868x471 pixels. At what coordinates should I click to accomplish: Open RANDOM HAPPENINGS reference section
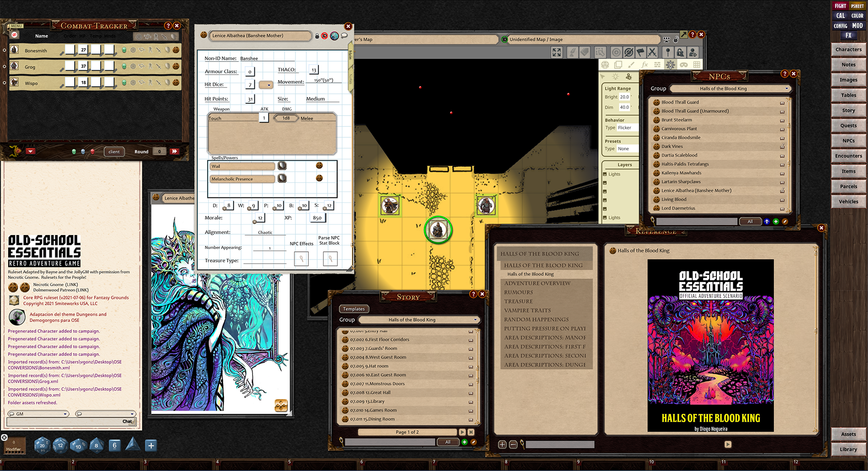point(536,320)
